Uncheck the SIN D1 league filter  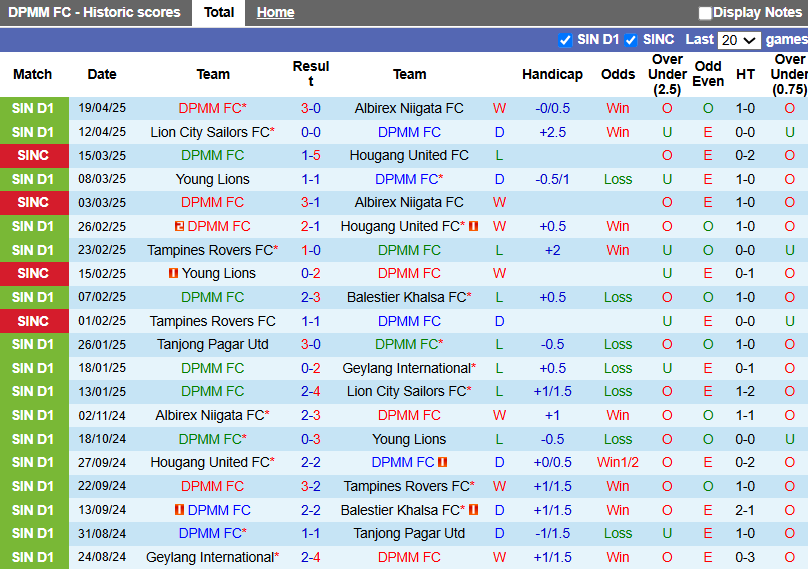565,40
